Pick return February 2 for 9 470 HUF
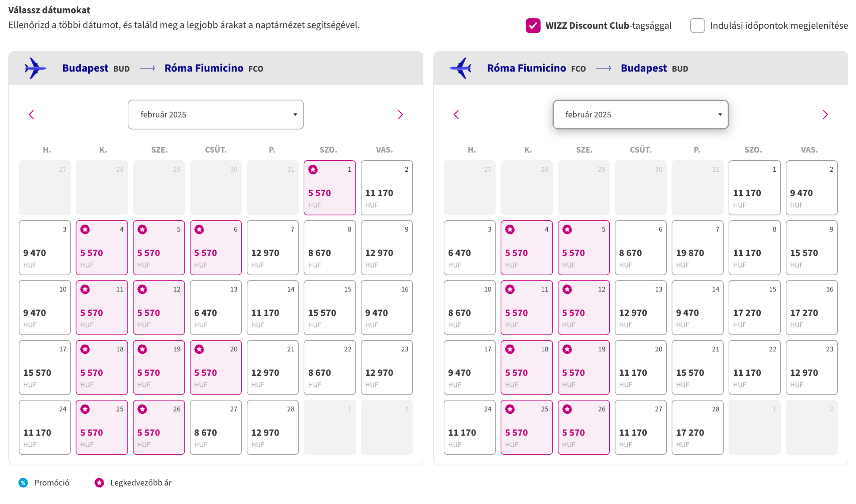This screenshot has width=856, height=504. coord(811,188)
